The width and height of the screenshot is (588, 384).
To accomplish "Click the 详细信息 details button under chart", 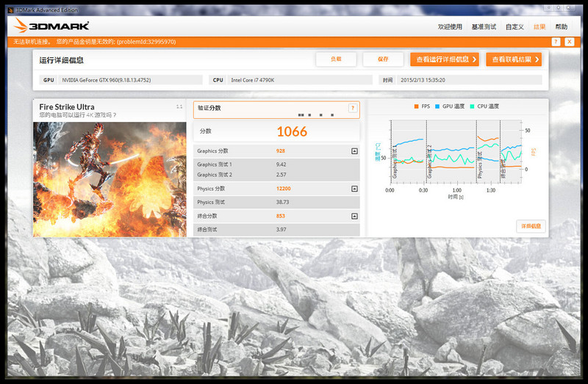I will [x=531, y=226].
